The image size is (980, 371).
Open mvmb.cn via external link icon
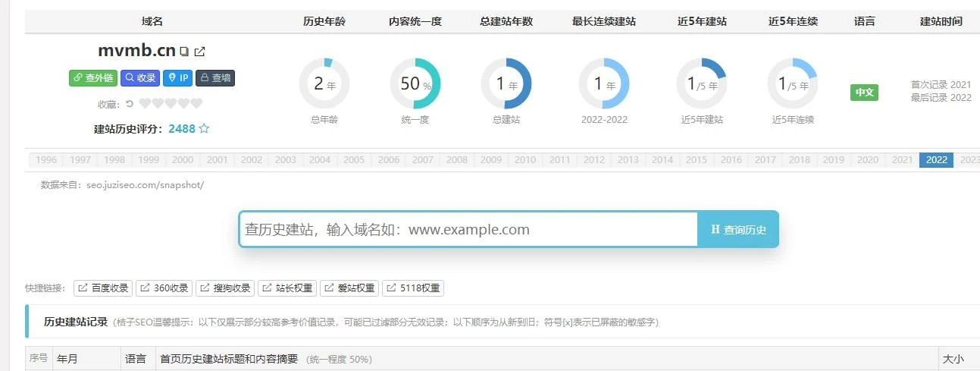tap(199, 52)
